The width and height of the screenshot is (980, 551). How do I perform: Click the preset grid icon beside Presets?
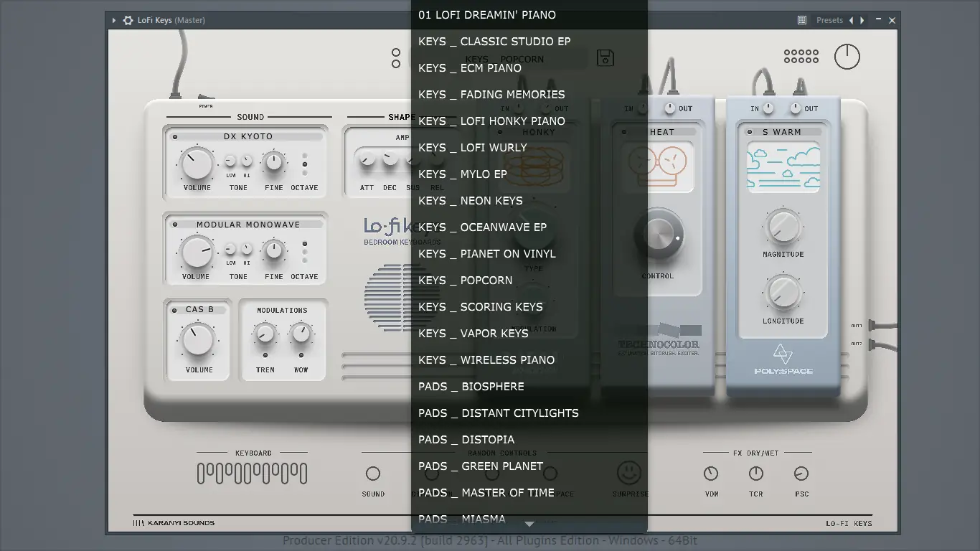[x=802, y=20]
